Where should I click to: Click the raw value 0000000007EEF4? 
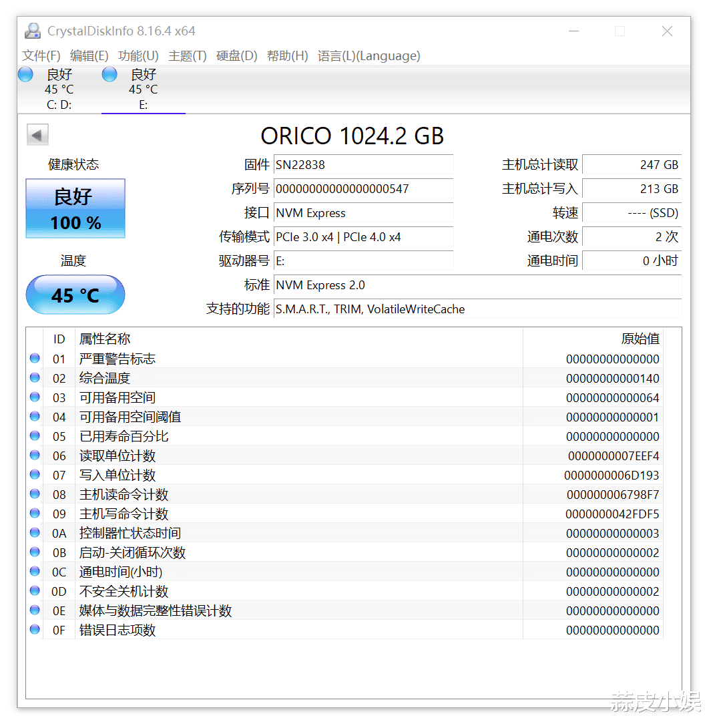coord(614,456)
